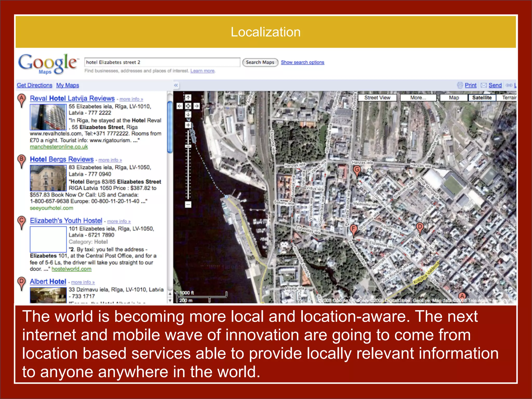Open Street View mode

click(377, 98)
